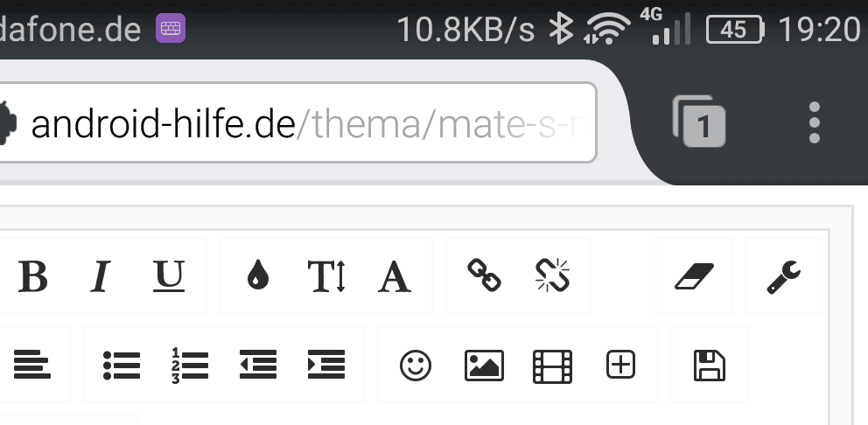Insert an image into the post
The width and height of the screenshot is (868, 425).
485,366
